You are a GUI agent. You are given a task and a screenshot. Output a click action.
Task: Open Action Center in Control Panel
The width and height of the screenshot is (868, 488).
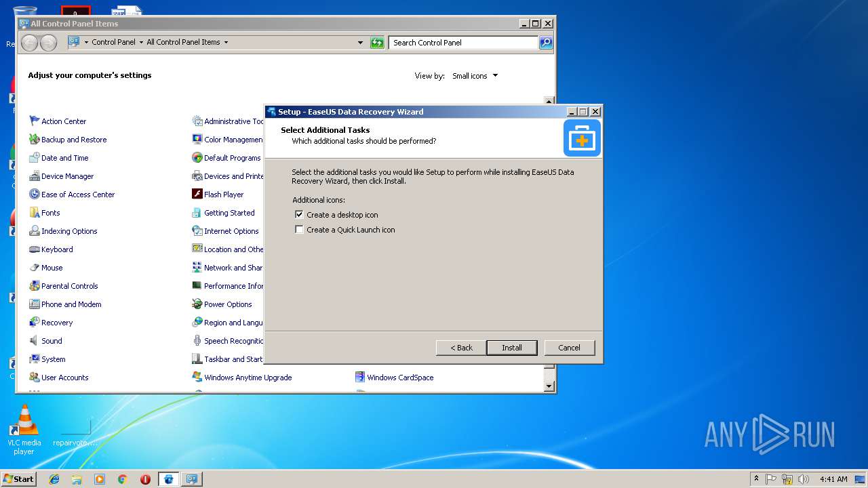[x=58, y=121]
